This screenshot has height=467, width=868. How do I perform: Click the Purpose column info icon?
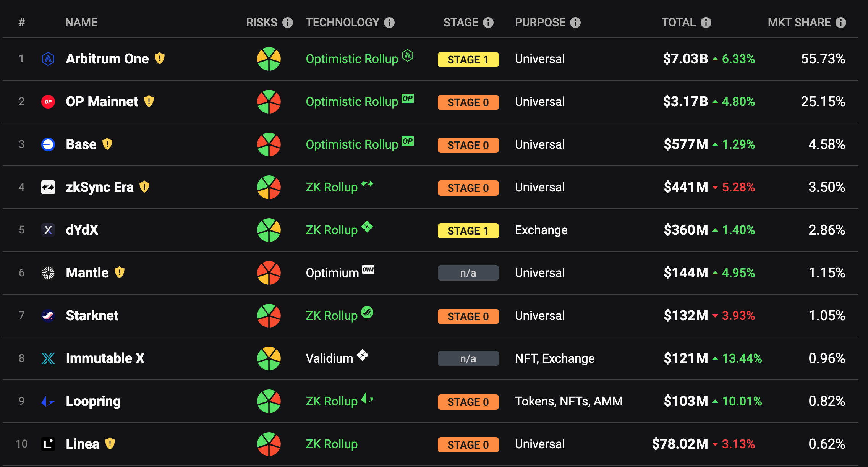575,23
